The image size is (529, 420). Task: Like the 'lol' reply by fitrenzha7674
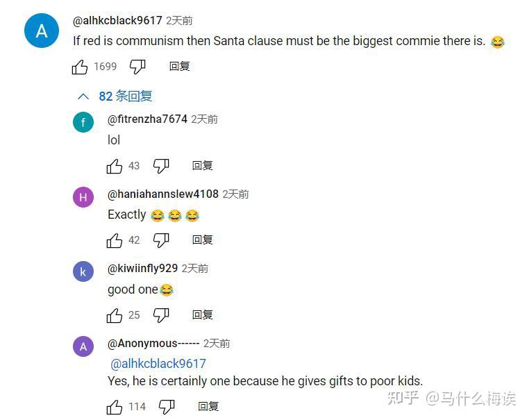(115, 166)
